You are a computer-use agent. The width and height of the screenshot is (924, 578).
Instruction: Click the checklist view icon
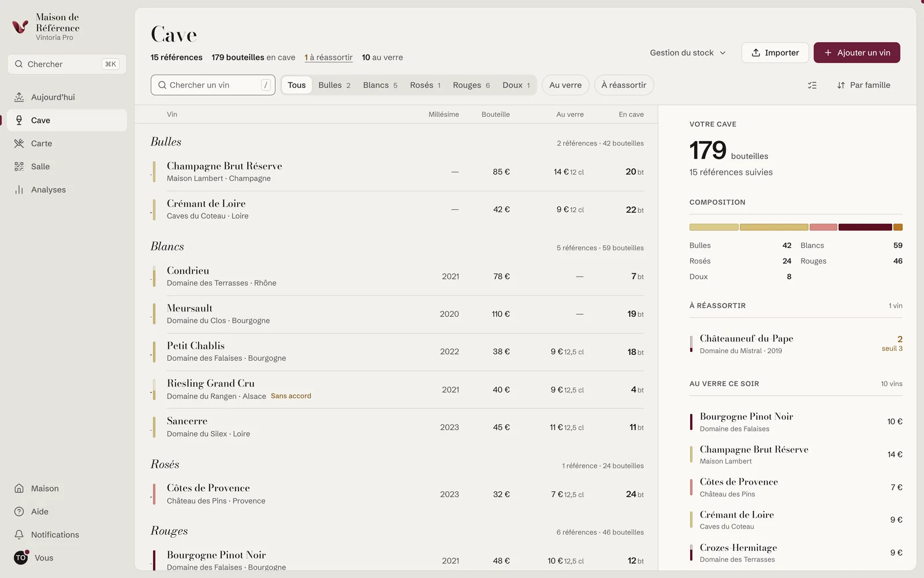[x=812, y=85]
